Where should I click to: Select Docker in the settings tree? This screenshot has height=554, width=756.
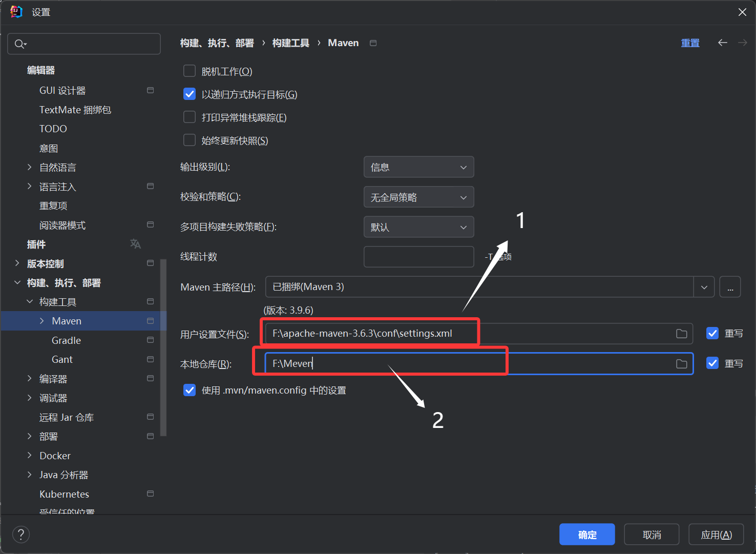[x=55, y=456]
